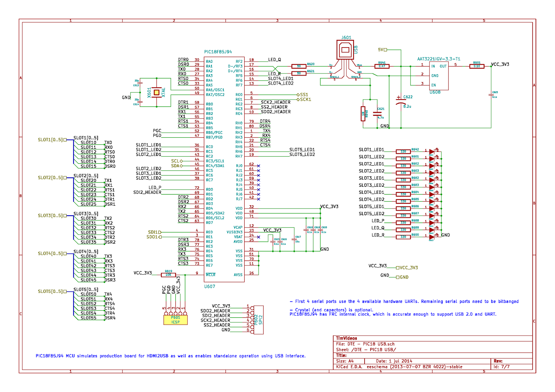Viewport: 555px width, 392px height.
Task: Click the AAT3221IGV-3.3-T1 part name
Action: click(x=439, y=59)
